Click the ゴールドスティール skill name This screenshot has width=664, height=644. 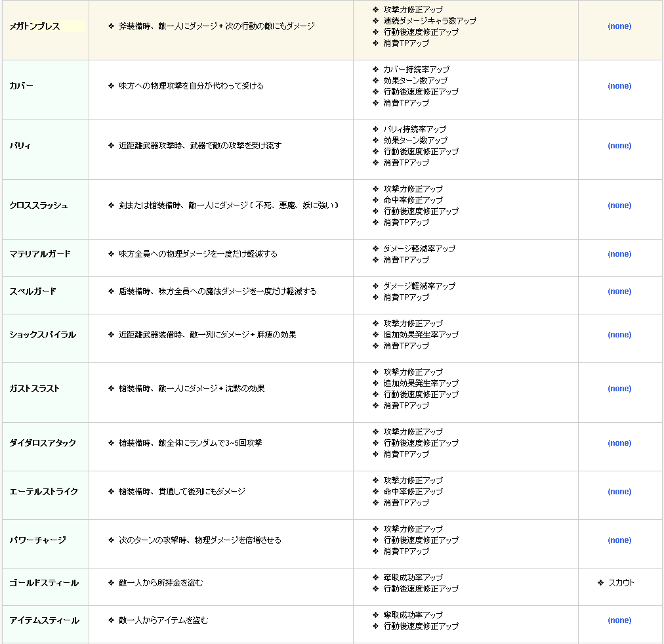pos(44,583)
